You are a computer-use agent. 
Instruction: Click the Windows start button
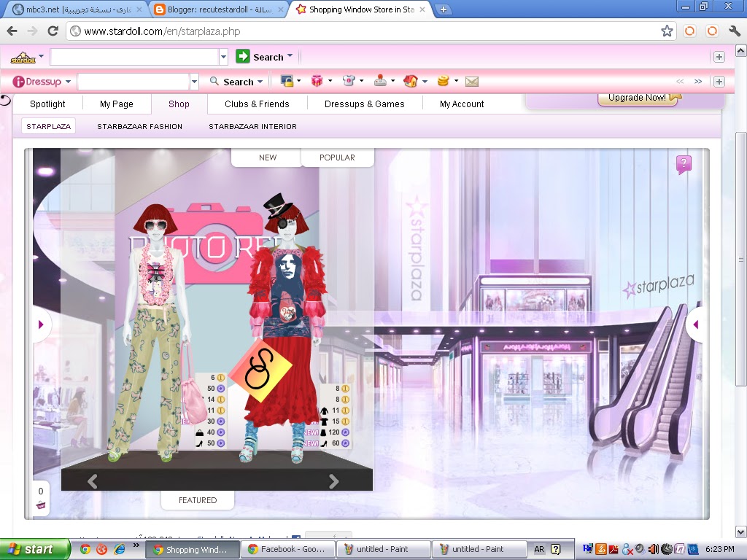coord(34,549)
